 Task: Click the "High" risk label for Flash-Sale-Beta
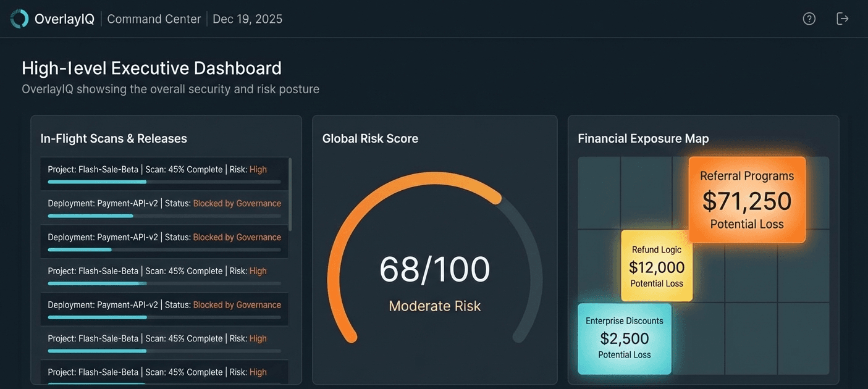tap(258, 169)
